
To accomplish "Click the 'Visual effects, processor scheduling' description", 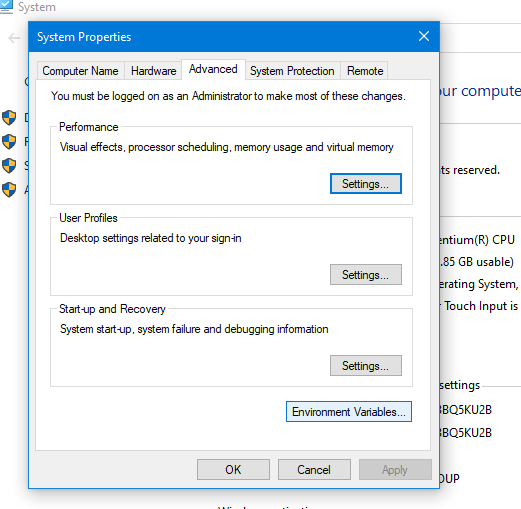I will point(227,147).
